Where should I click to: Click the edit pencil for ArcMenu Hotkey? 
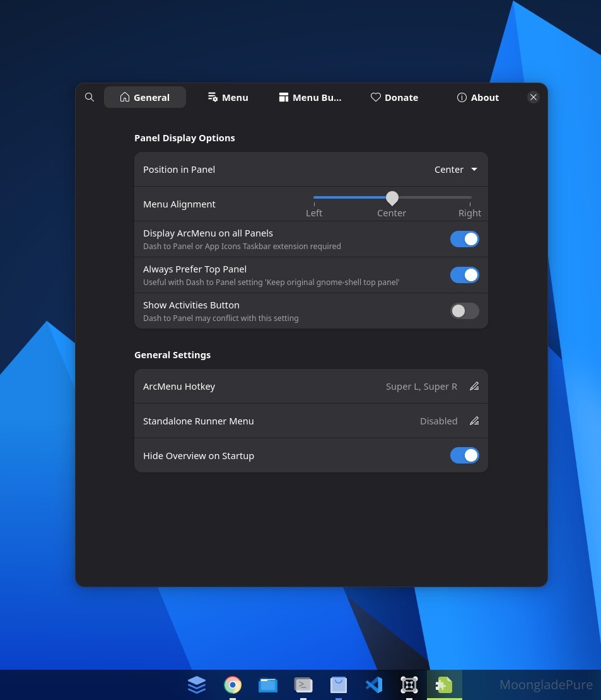click(x=474, y=386)
